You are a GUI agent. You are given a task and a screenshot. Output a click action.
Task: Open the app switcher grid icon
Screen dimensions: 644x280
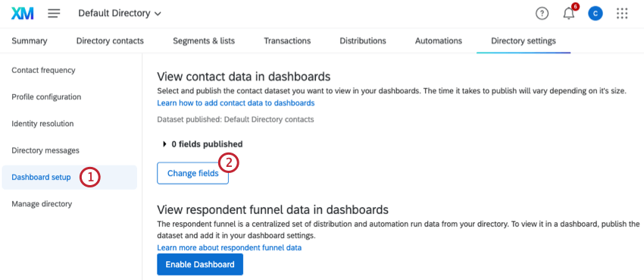pyautogui.click(x=622, y=14)
